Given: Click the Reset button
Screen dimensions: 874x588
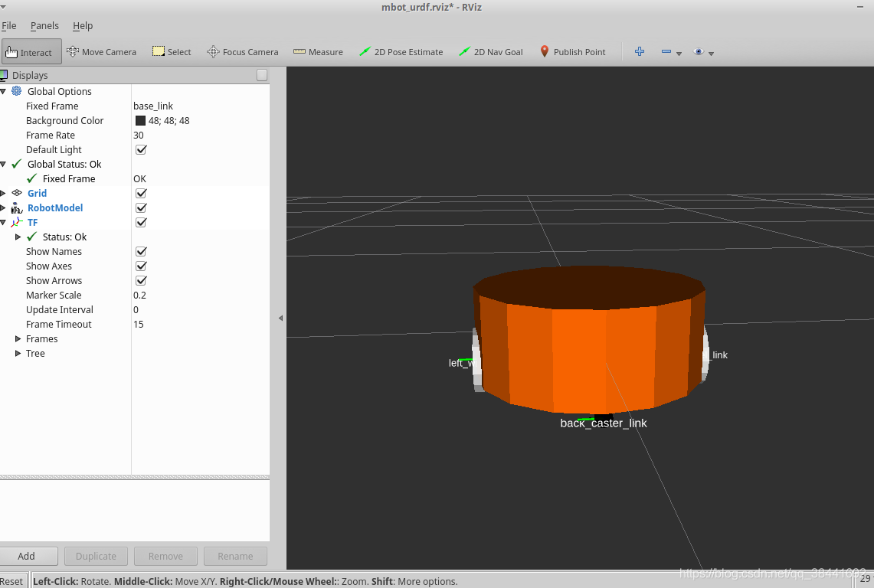Looking at the screenshot, I should tap(12, 581).
